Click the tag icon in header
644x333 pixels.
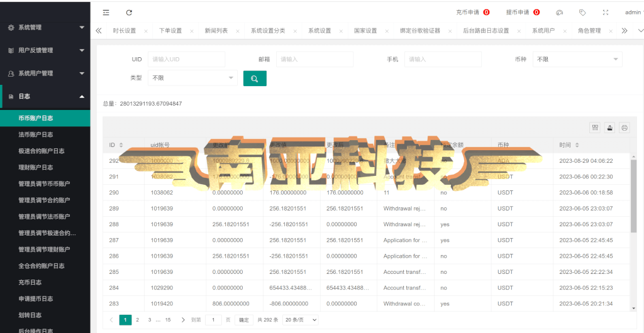tap(582, 13)
